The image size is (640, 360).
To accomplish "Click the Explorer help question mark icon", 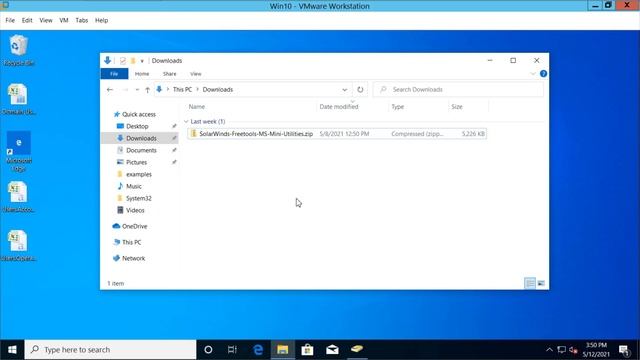I will click(543, 74).
